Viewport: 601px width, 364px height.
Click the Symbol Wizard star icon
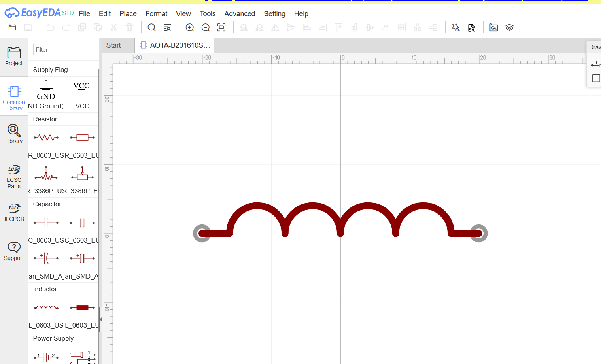pyautogui.click(x=455, y=28)
